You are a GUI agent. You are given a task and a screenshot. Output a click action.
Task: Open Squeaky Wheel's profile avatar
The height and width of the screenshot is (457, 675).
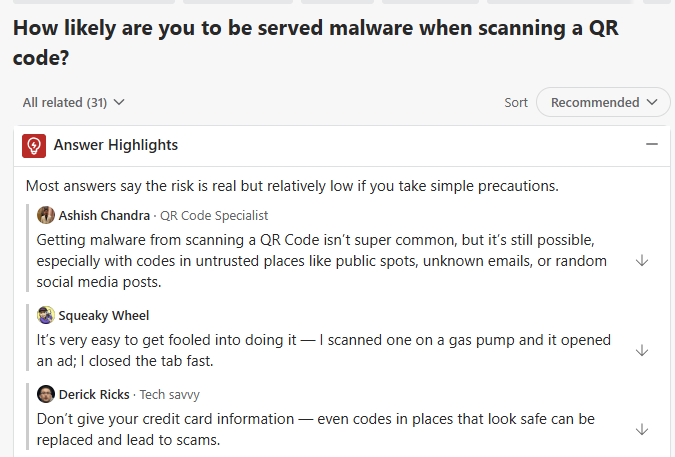click(46, 315)
